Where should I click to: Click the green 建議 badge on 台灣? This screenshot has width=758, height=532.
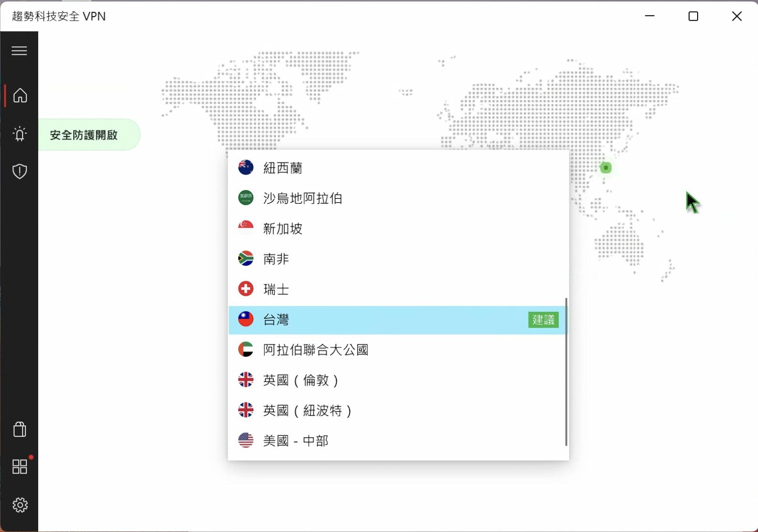point(543,320)
